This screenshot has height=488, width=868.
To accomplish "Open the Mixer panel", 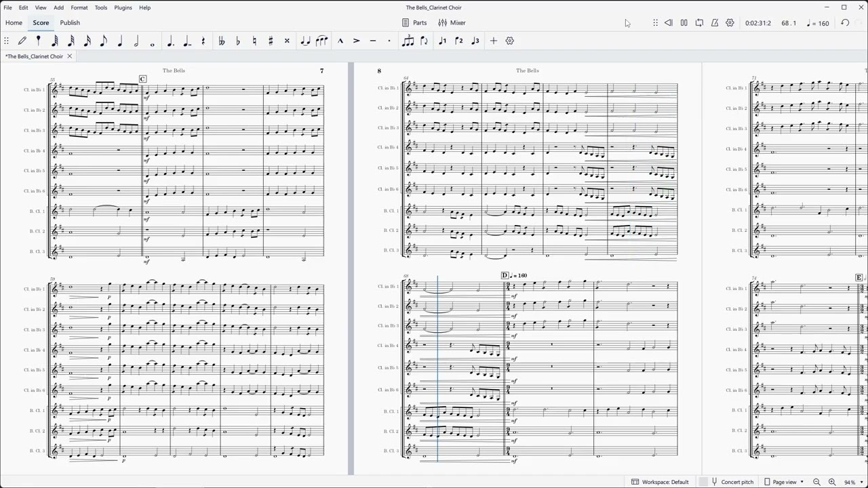I will (x=452, y=22).
